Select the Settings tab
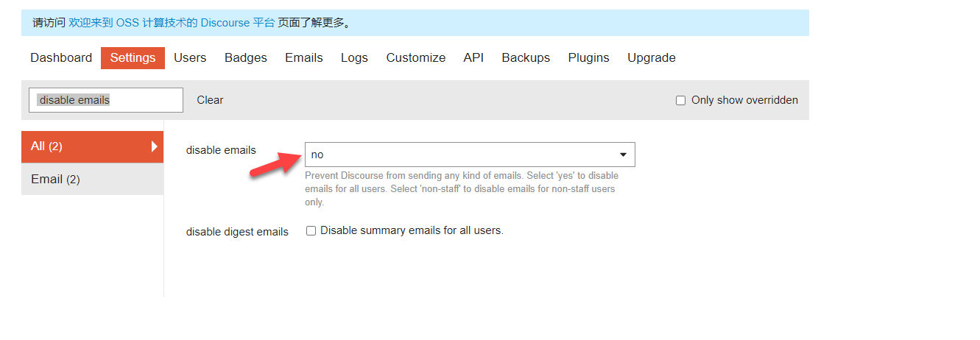Image resolution: width=980 pixels, height=340 pixels. click(x=133, y=58)
